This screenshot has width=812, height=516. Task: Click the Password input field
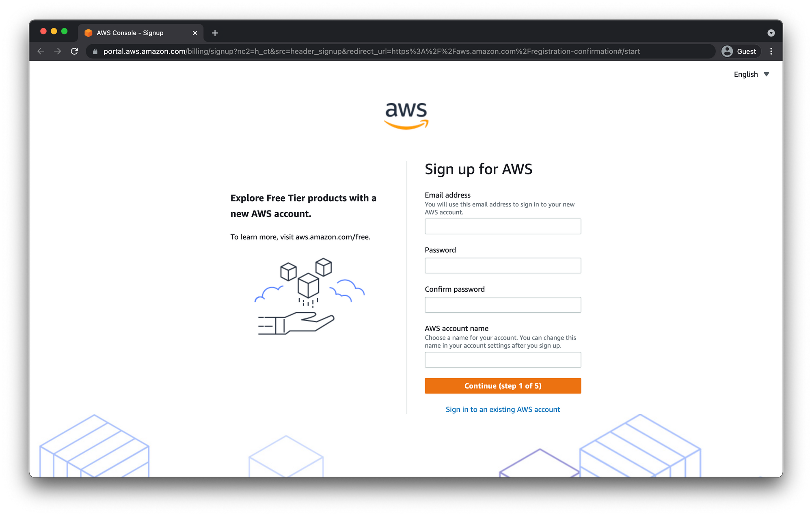click(503, 265)
